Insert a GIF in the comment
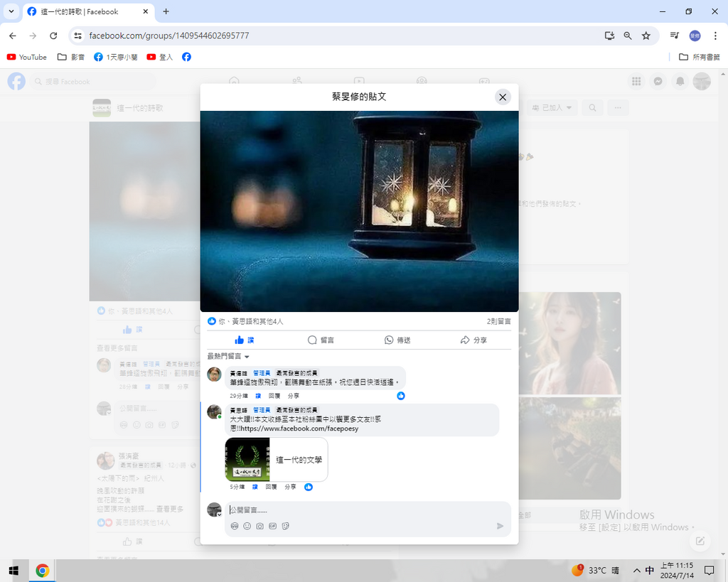Viewport: 728px width, 582px height. tap(273, 527)
